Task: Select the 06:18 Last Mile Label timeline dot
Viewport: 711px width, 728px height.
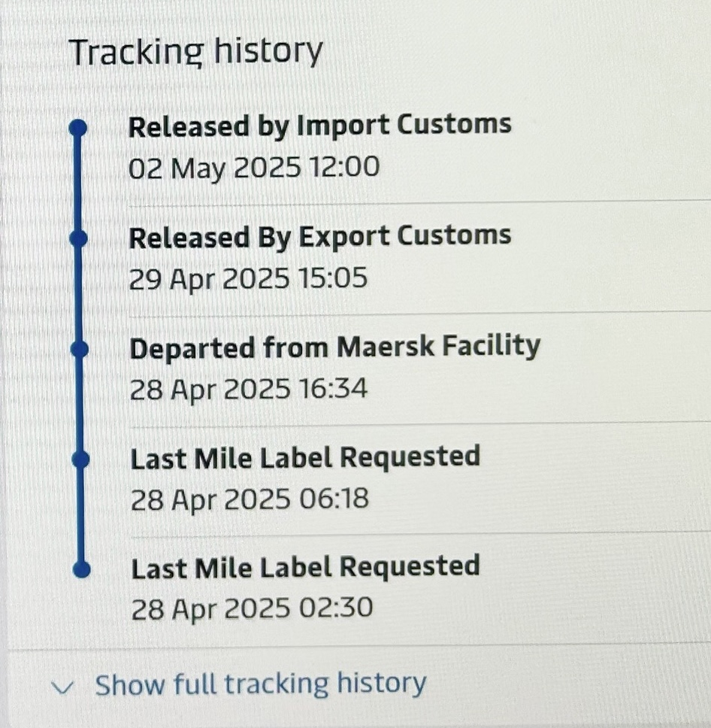Action: click(x=80, y=460)
